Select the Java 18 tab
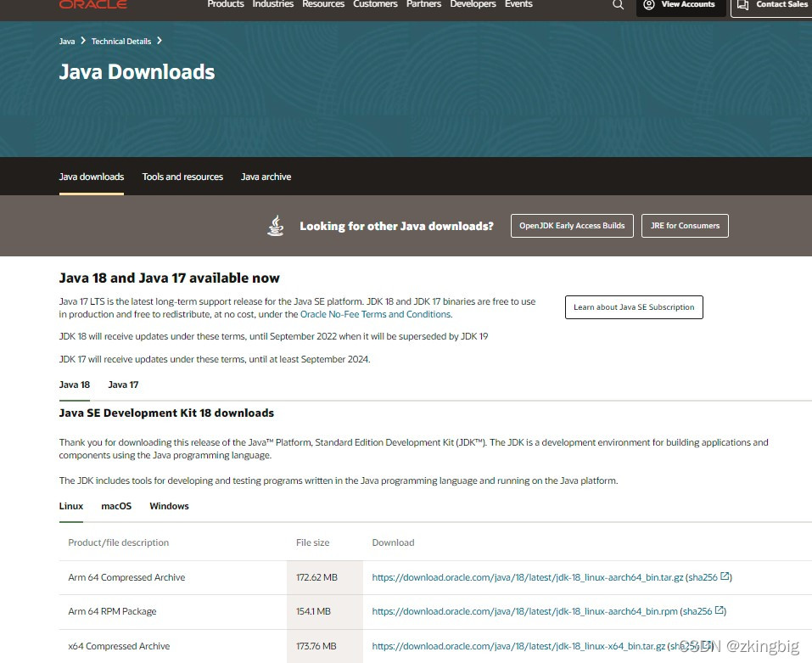 [75, 385]
